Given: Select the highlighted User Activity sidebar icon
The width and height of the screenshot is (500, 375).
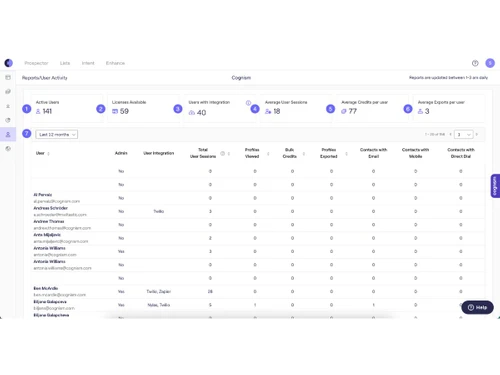Looking at the screenshot, I should coord(8,134).
